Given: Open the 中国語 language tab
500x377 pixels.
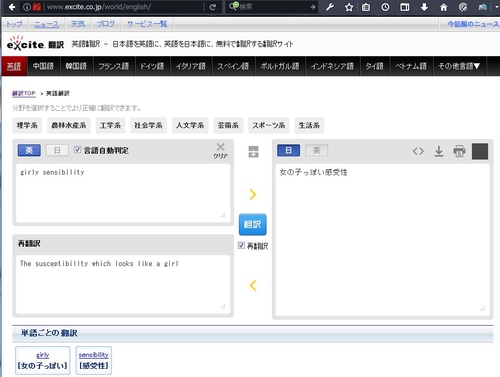Looking at the screenshot, I should [x=43, y=66].
